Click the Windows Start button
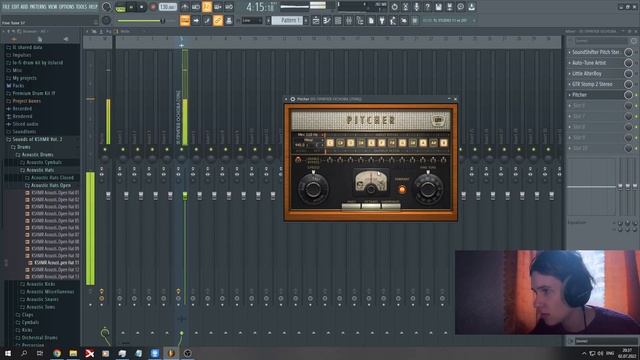The width and height of the screenshot is (640, 360). click(8, 353)
